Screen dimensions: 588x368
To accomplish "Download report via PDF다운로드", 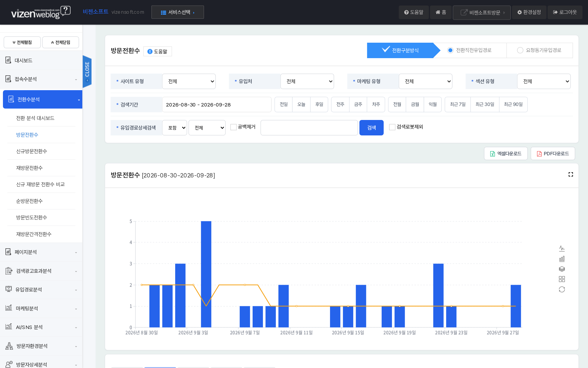I will [553, 154].
